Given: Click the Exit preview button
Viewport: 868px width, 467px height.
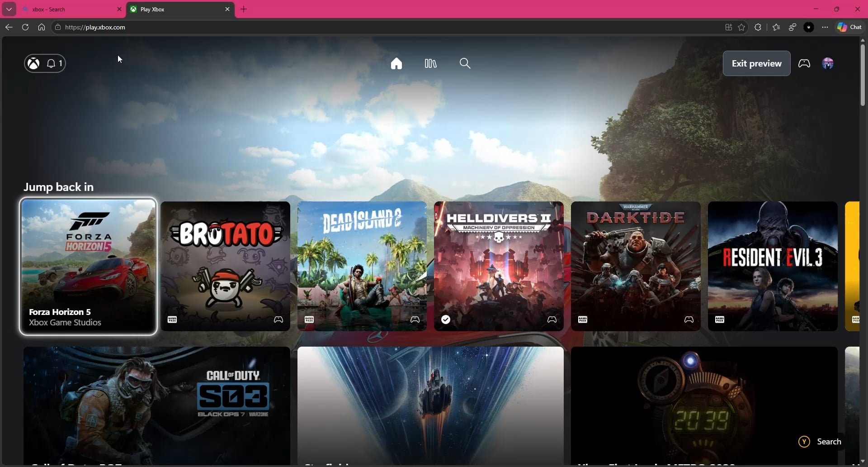Looking at the screenshot, I should click(x=756, y=64).
